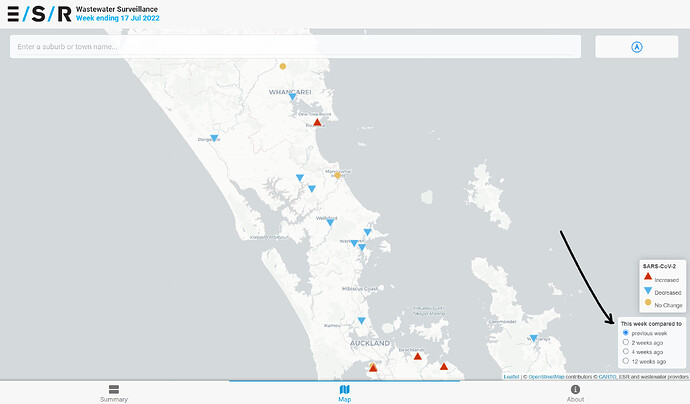690x404 pixels.
Task: Click the yellow no-change marker near Mangawhai
Action: click(337, 175)
